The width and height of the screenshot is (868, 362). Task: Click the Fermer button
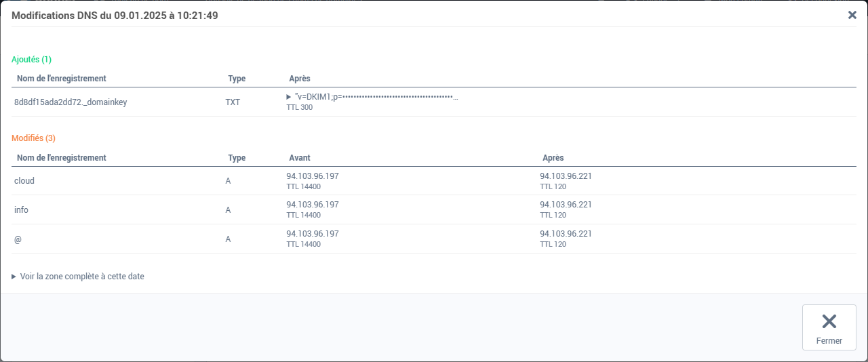click(x=829, y=327)
